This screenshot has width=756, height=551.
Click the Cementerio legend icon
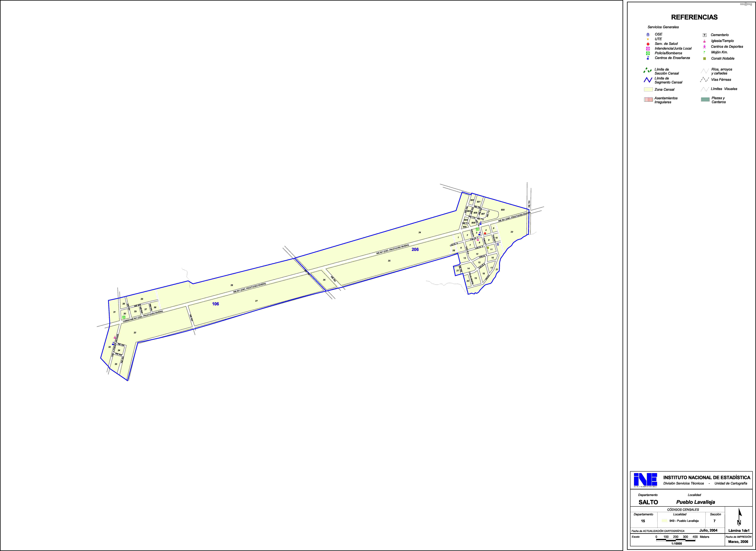705,35
